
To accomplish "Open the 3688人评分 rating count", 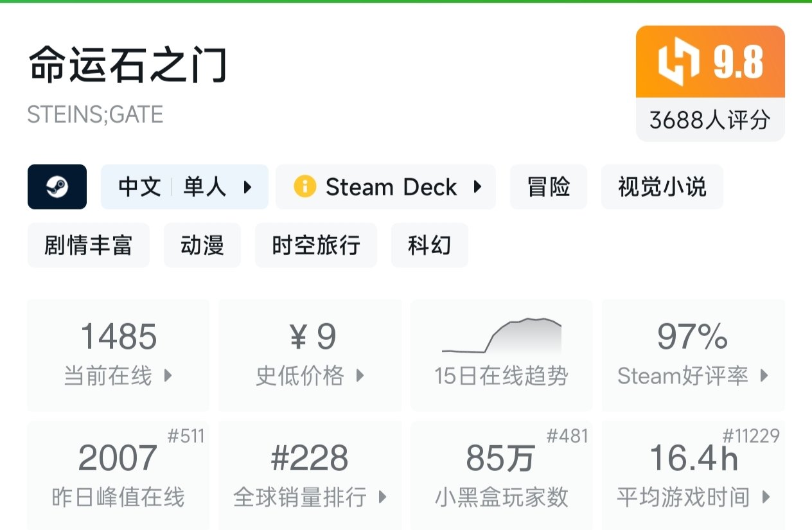I will click(x=710, y=119).
